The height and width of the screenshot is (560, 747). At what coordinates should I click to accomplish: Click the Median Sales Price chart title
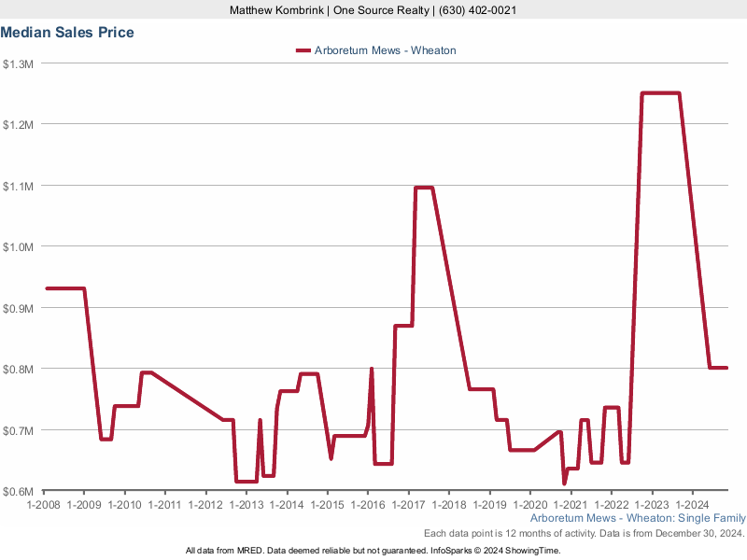[67, 33]
